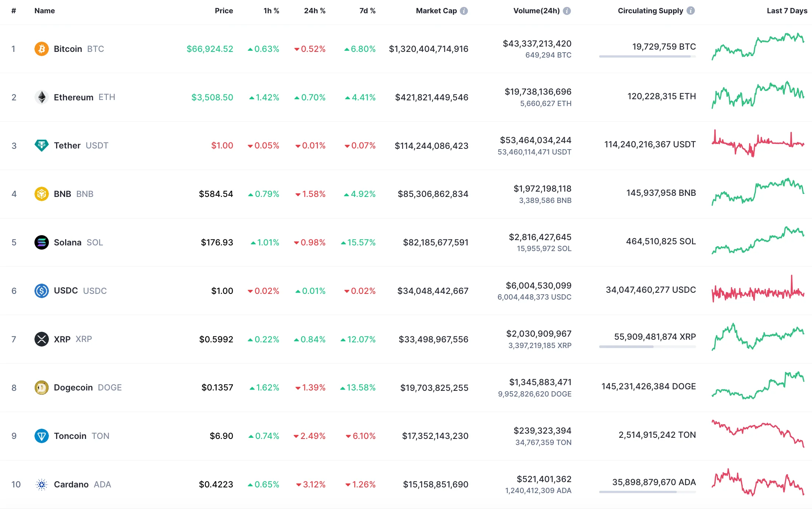Open the Market Cap info tooltip icon
Viewport: 812px width, 509px height.
464,11
